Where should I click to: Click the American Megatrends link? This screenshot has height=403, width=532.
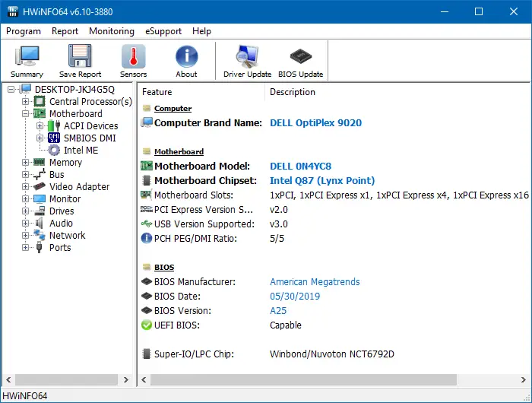315,282
